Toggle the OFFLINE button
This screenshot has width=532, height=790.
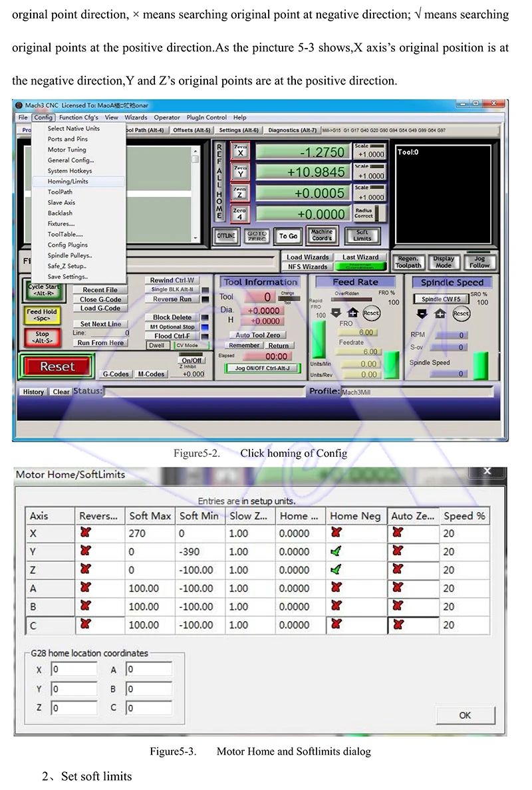click(225, 236)
